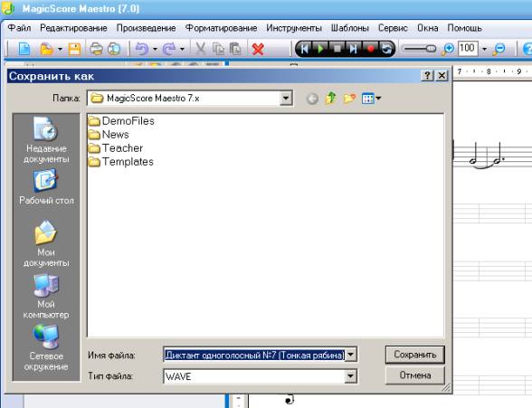Screen dimensions: 532x408
Task: Click the go back arrow in dialog
Action: coord(312,99)
